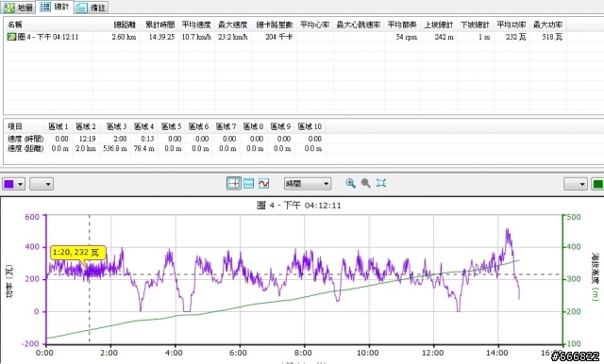Open the right-side axis series dropdown
The width and height of the screenshot is (604, 364).
576,184
